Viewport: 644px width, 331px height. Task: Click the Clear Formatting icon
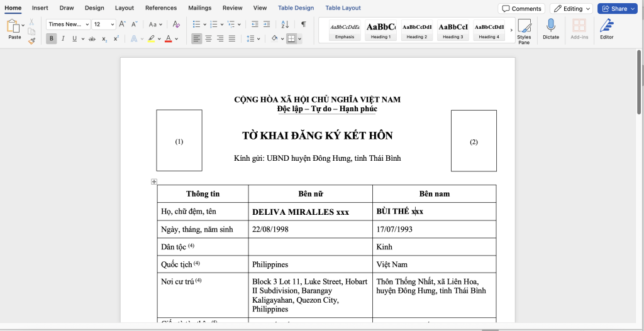click(176, 24)
